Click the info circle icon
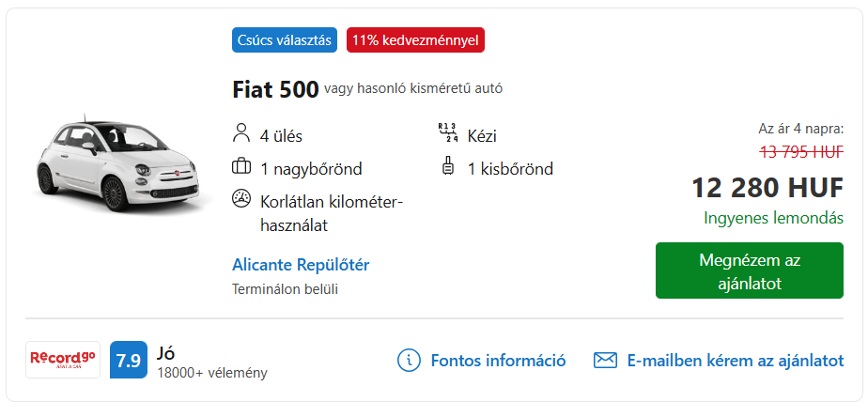This screenshot has height=417, width=868. tap(410, 361)
